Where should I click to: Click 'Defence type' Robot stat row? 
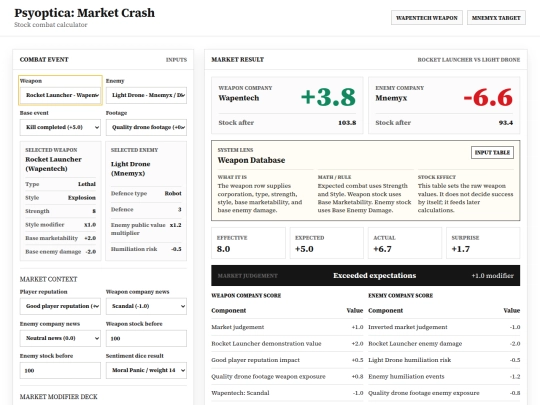tap(146, 194)
